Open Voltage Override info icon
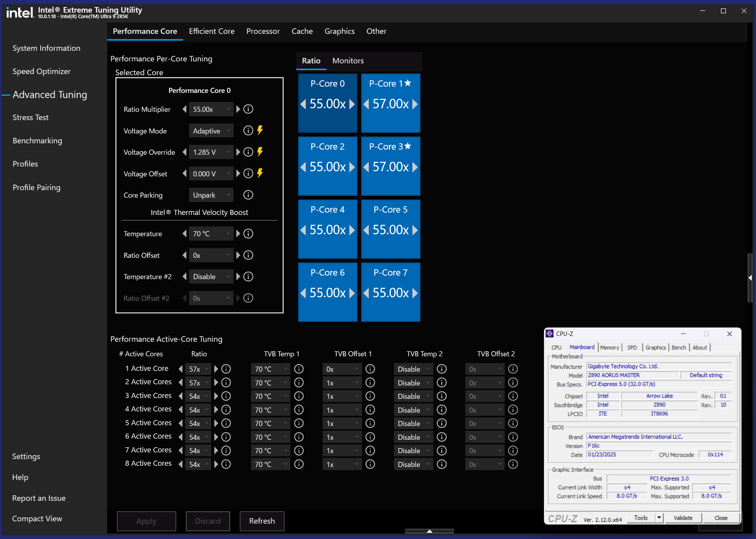This screenshot has height=539, width=756. tap(248, 152)
